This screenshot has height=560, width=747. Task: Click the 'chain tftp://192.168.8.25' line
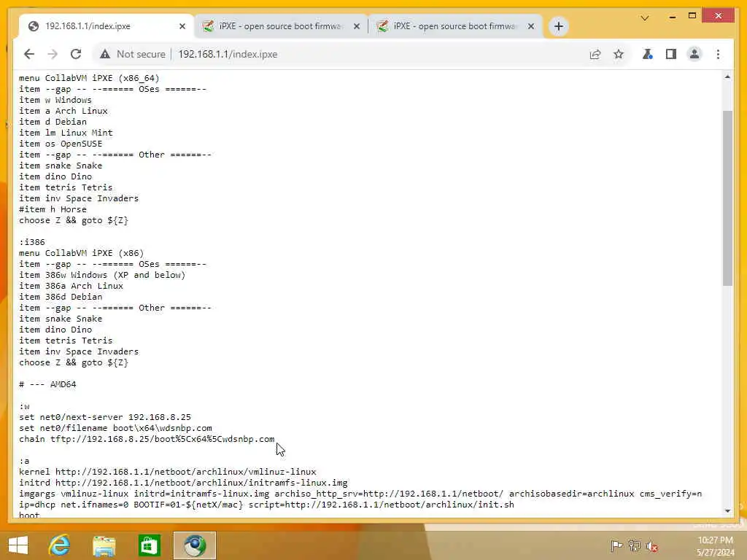[x=147, y=439]
